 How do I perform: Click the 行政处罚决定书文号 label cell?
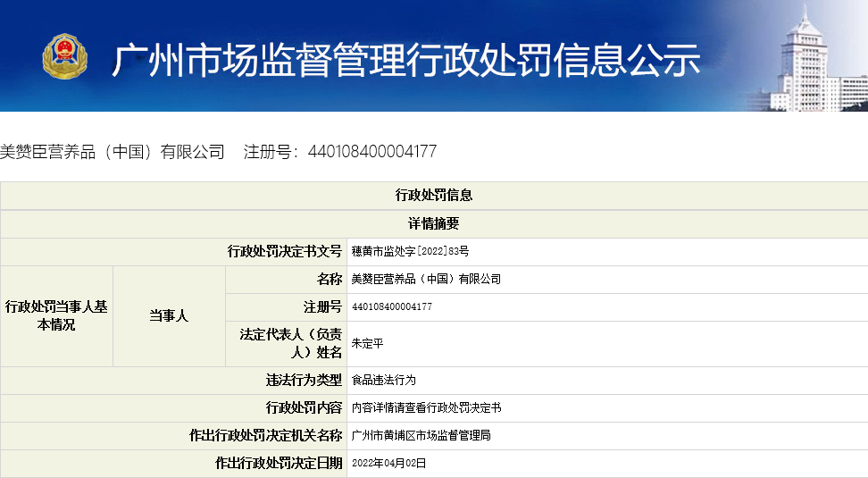point(285,252)
